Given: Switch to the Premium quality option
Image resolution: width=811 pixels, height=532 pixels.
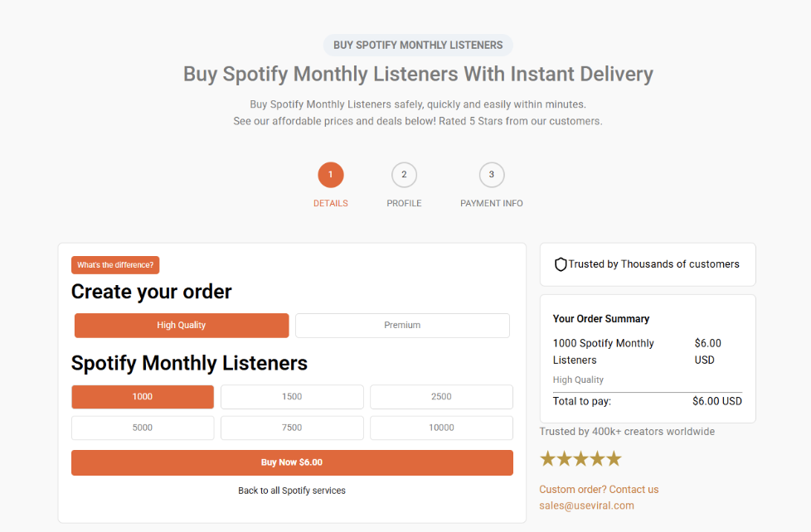Looking at the screenshot, I should (402, 326).
